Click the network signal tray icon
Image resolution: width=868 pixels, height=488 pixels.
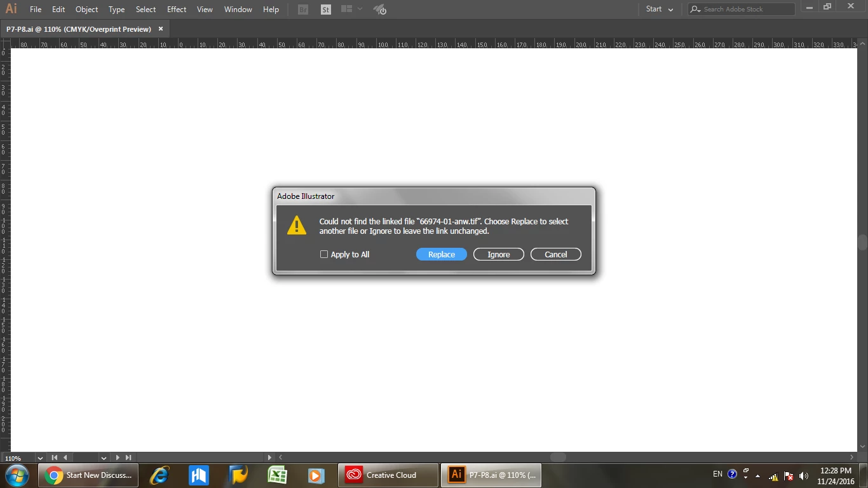[773, 476]
